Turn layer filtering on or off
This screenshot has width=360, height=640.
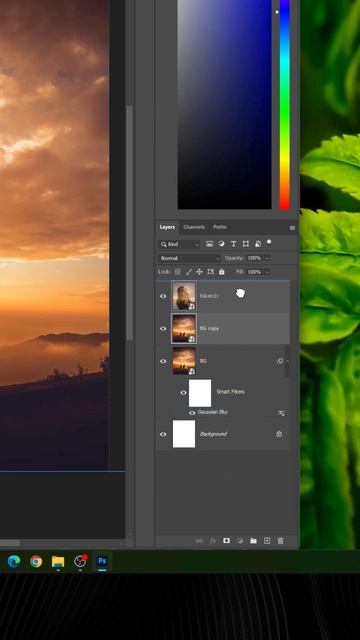[x=269, y=242]
